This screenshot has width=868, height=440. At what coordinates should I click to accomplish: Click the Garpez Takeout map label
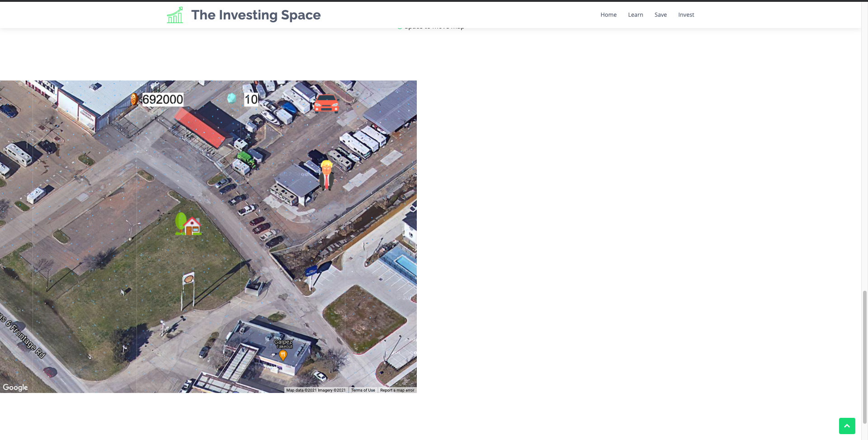[283, 344]
